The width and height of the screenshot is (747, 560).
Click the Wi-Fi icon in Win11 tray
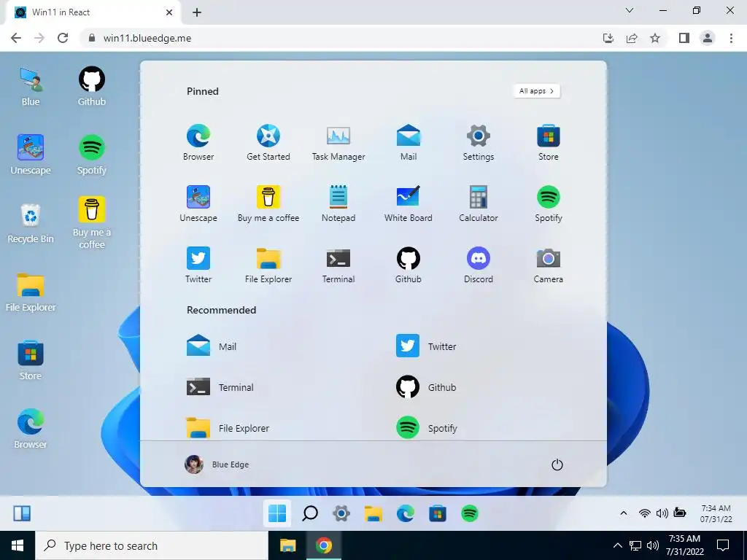click(644, 513)
